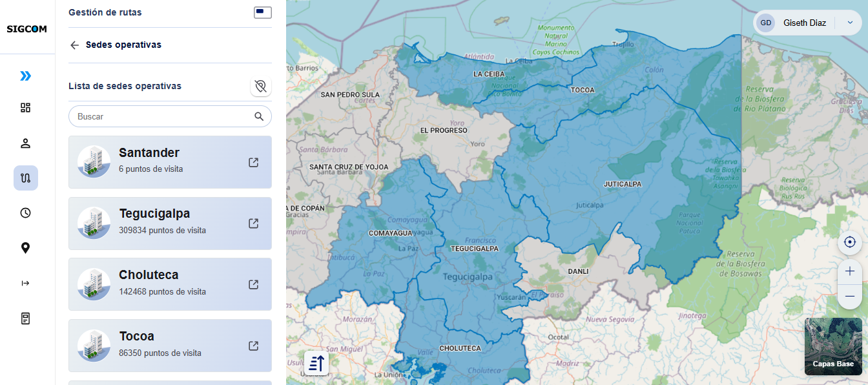Screen dimensions: 868x385
Task: Expand the sidebar with double chevron icon
Action: (x=25, y=76)
